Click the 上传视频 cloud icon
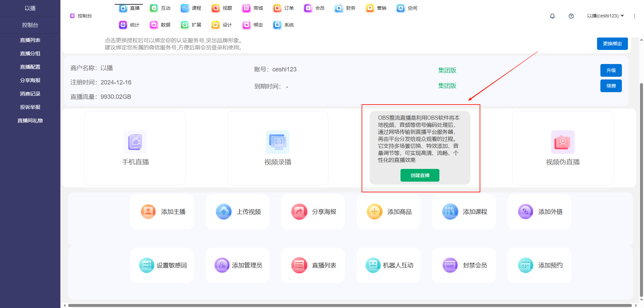 point(224,212)
